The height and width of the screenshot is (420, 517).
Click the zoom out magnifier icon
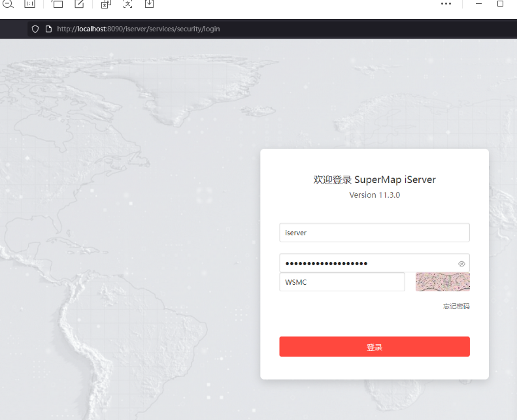click(8, 4)
